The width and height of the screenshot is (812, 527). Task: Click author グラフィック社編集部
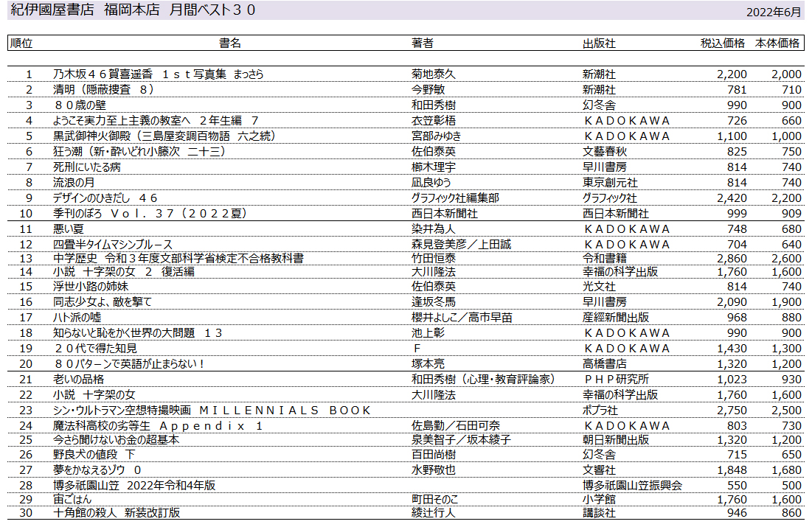pos(455,198)
